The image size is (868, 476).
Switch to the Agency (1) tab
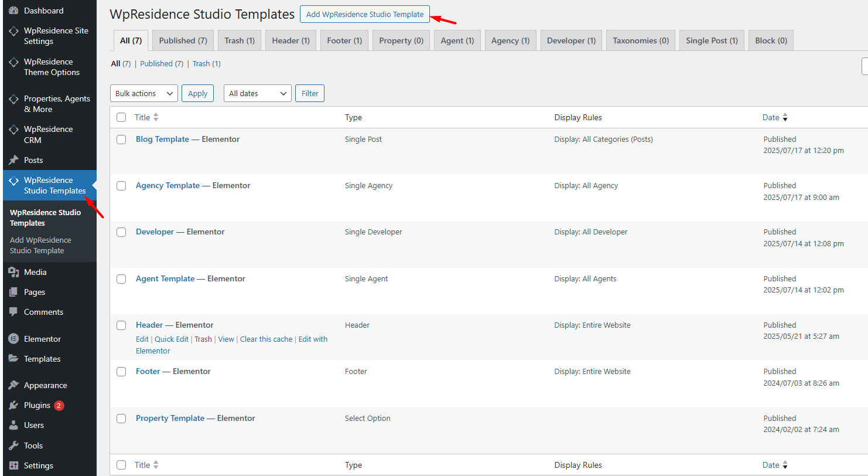point(510,40)
